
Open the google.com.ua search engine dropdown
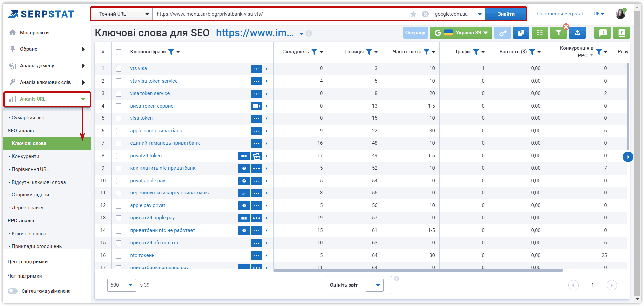tap(458, 14)
